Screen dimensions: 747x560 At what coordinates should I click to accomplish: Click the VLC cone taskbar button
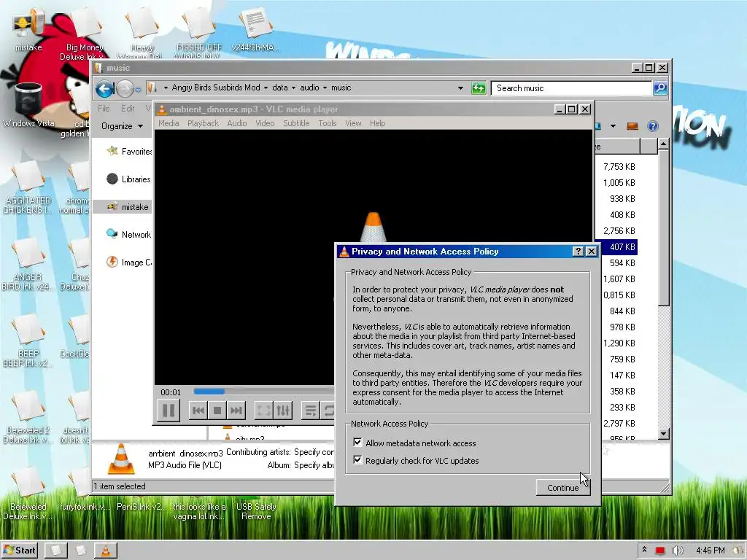[x=105, y=551]
